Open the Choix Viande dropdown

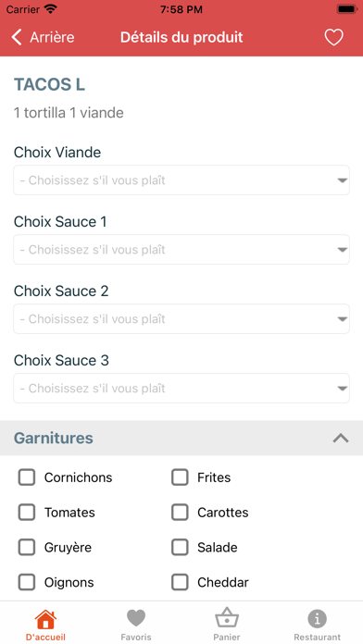[181, 180]
